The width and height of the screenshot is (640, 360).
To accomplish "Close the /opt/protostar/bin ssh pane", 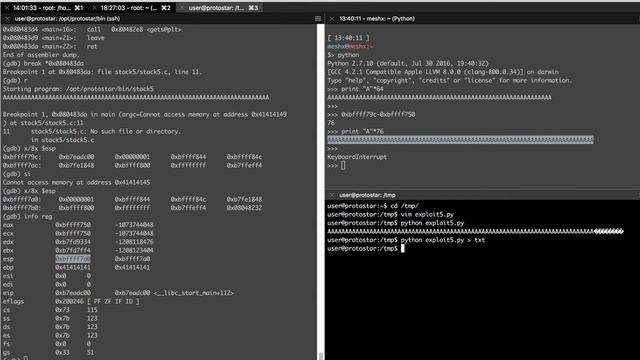I will coord(7,19).
